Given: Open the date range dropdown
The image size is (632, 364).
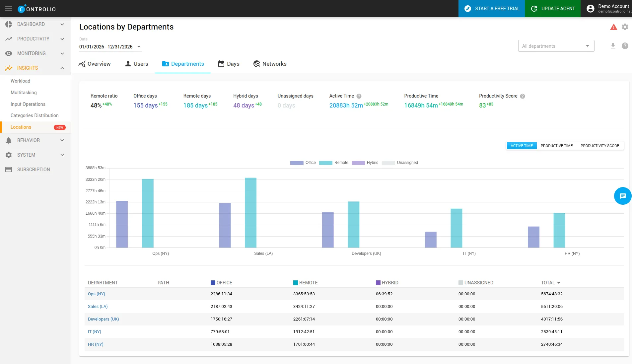Looking at the screenshot, I should (110, 47).
